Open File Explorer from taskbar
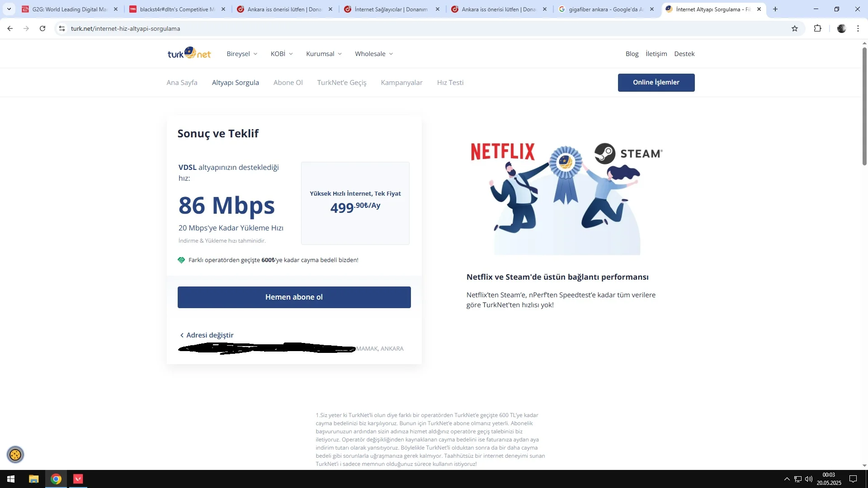This screenshot has width=868, height=488. pyautogui.click(x=34, y=479)
